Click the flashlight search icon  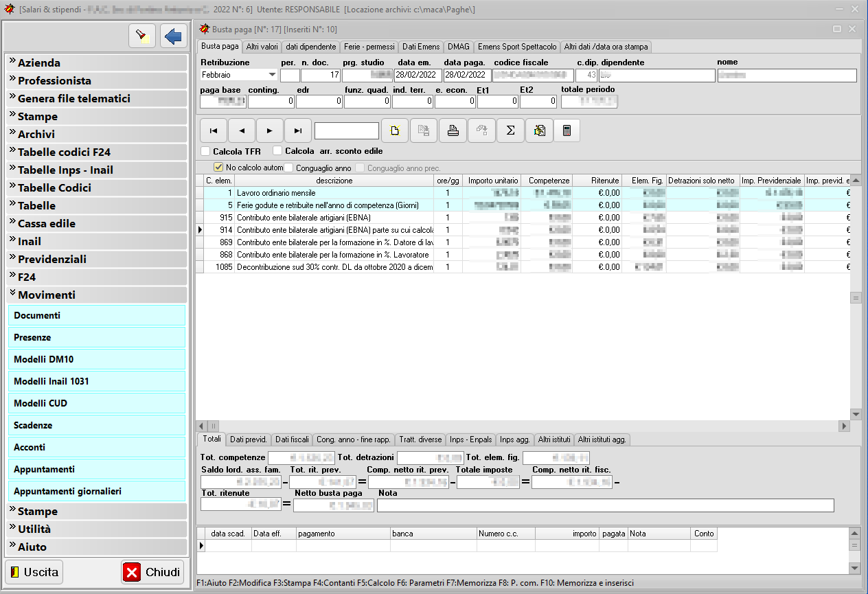click(x=142, y=36)
